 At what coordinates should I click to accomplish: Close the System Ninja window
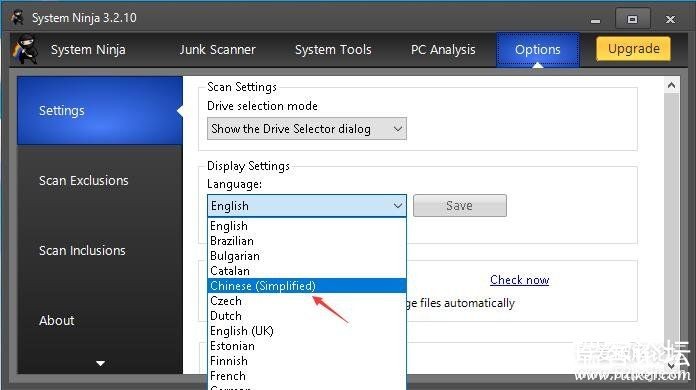pyautogui.click(x=670, y=20)
